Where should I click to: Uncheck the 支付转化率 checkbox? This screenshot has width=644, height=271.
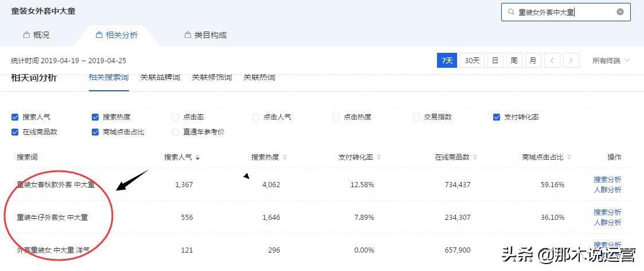[497, 117]
